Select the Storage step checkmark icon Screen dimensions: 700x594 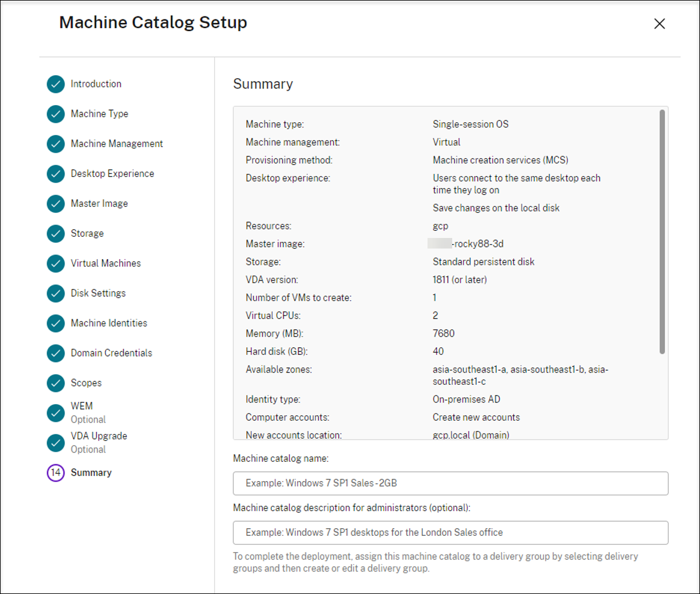point(55,233)
